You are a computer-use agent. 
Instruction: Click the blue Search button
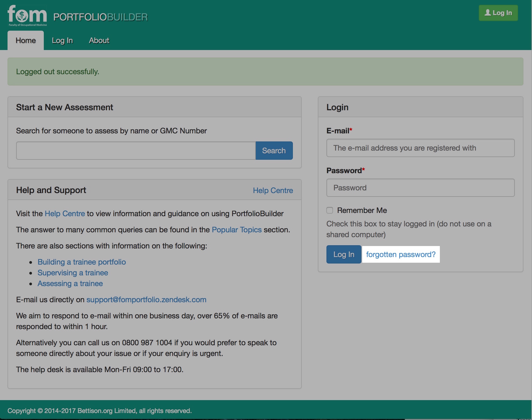pos(274,151)
